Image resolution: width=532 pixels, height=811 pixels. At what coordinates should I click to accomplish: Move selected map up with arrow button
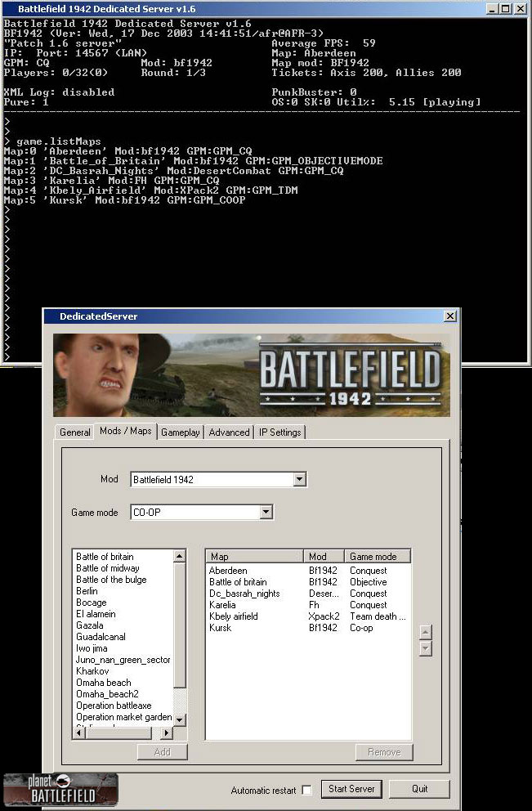(x=426, y=632)
